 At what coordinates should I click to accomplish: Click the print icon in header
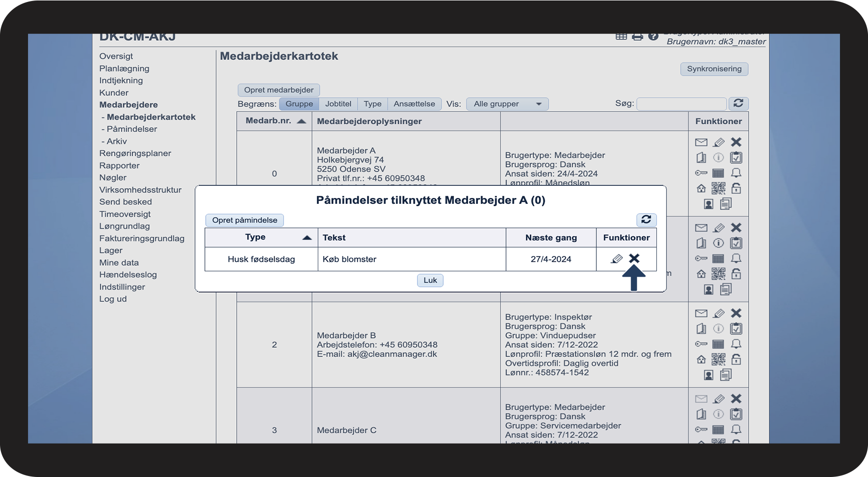[637, 37]
